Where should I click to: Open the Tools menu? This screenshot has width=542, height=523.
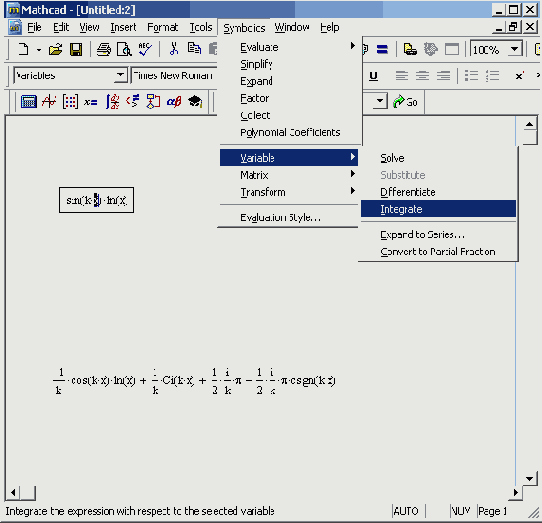(201, 27)
